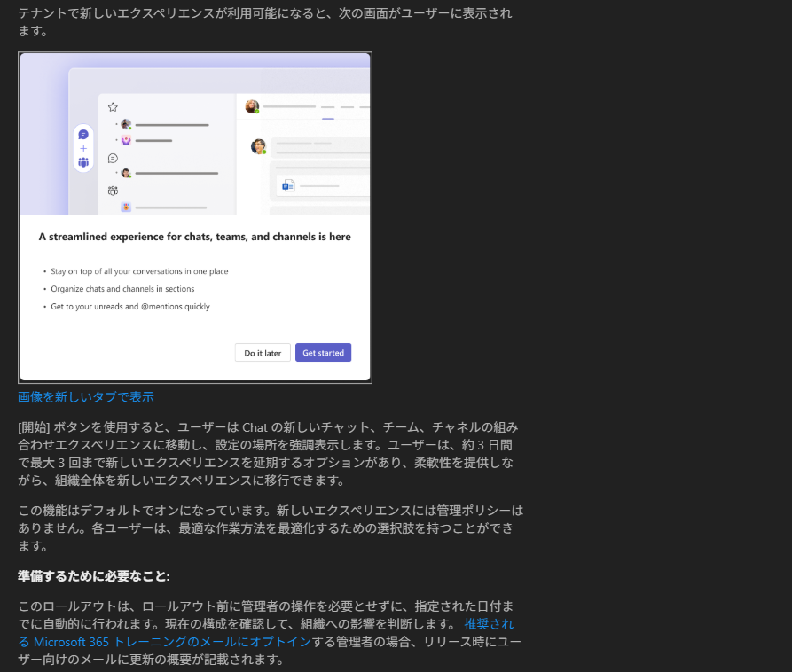Click the sentence テナントで新しいエクスペリエンスが利用可能になると
This screenshot has height=672, width=792.
[264, 21]
